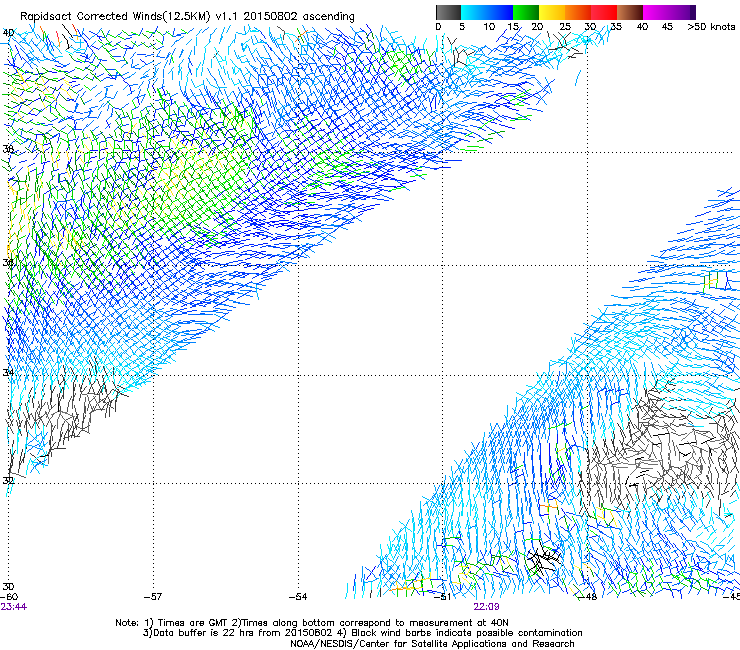Click the '>50 knots' legend label

[x=711, y=27]
